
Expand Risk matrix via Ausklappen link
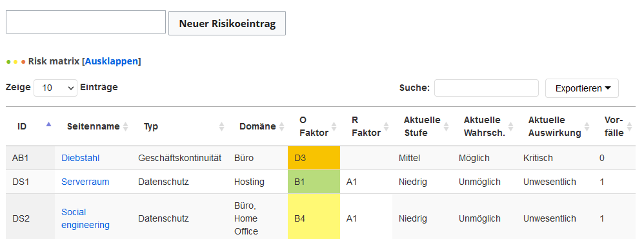111,61
